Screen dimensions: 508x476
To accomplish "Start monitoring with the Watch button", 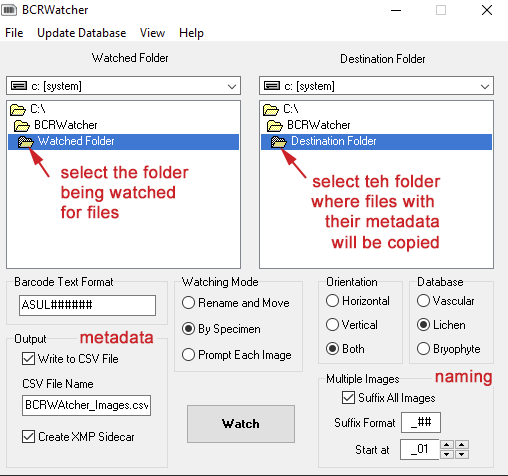I will pos(241,424).
